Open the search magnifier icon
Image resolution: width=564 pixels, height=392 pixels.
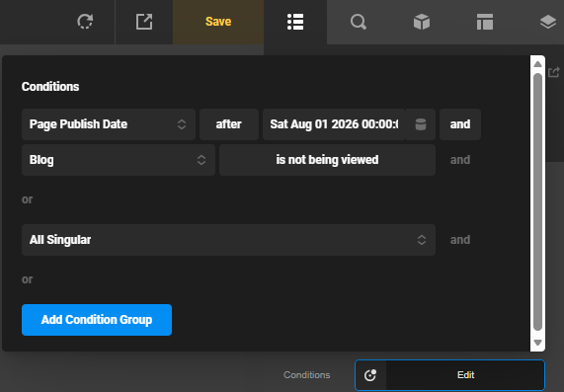[359, 22]
